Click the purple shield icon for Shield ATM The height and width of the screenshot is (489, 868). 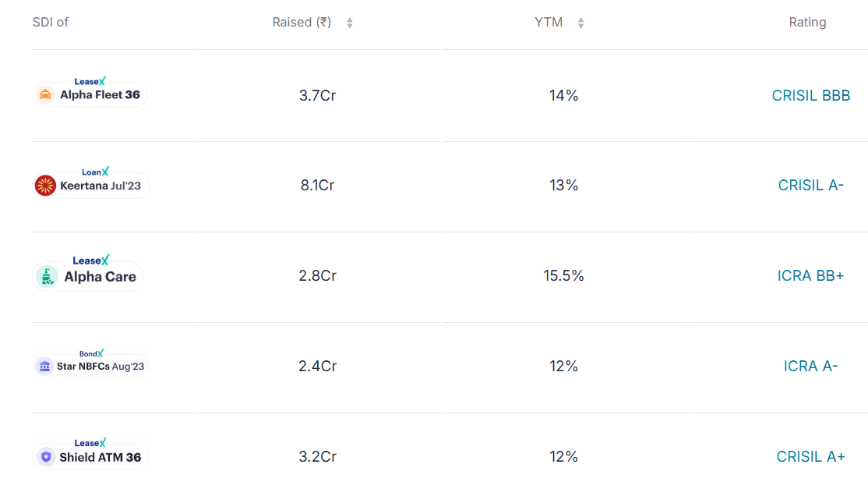46,457
